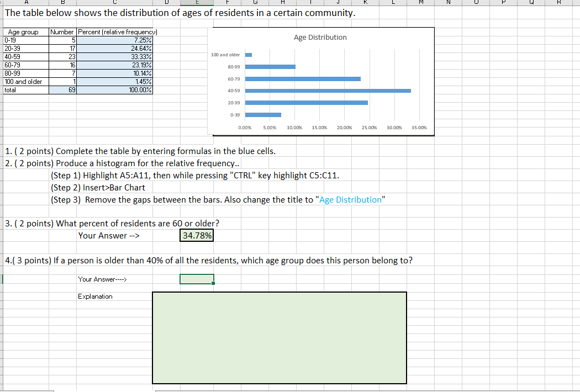Select column N header
Viewport: 580px width, 392px height.
(448, 2)
